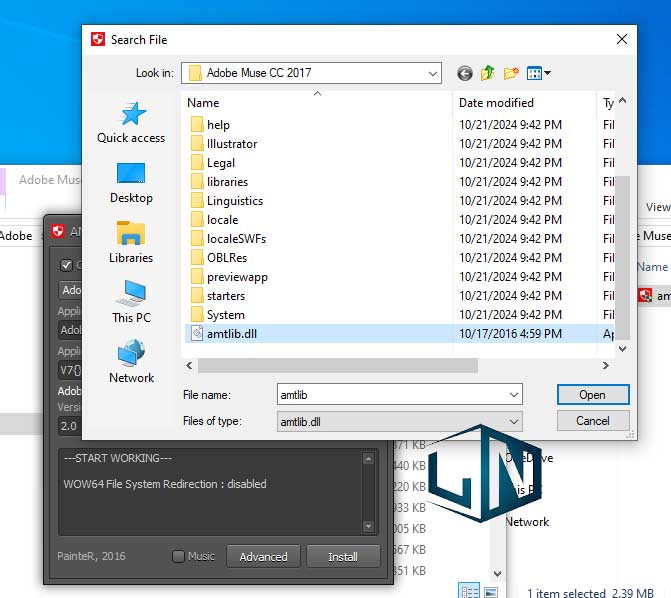Switch Explorer to details view icon

[469, 592]
